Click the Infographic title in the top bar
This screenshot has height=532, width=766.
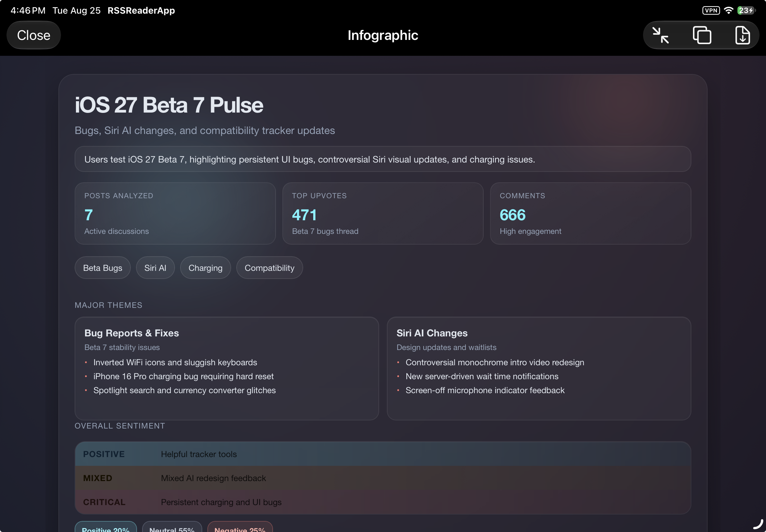383,35
